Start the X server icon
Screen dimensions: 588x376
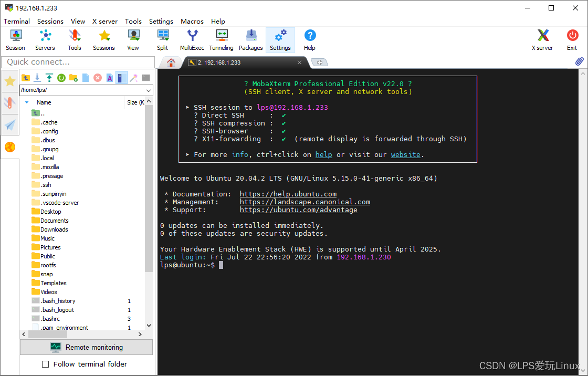tap(542, 40)
